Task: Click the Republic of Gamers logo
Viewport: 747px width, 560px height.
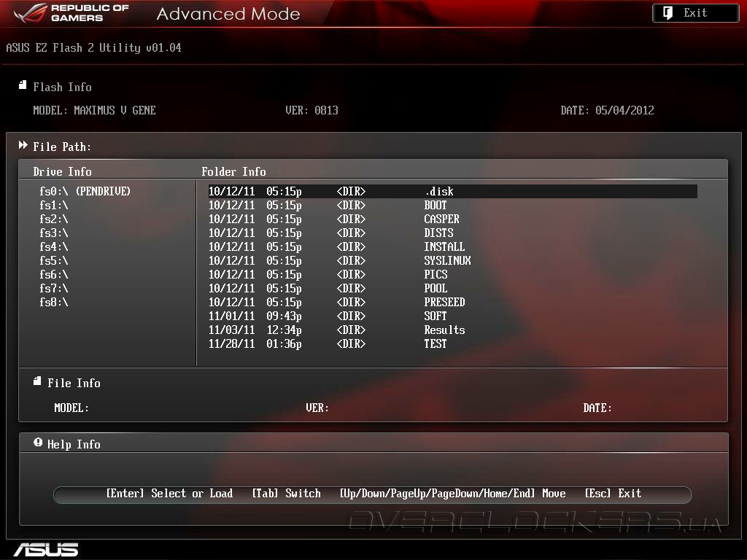Action: click(x=71, y=13)
